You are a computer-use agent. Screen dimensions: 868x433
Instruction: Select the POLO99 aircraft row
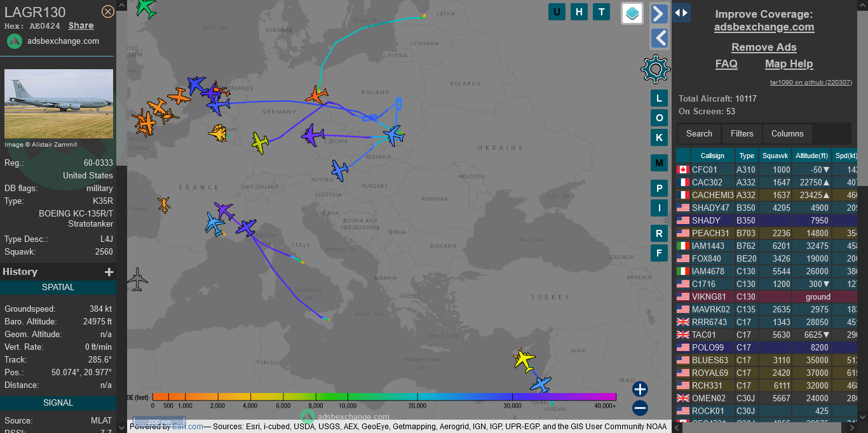click(x=767, y=347)
